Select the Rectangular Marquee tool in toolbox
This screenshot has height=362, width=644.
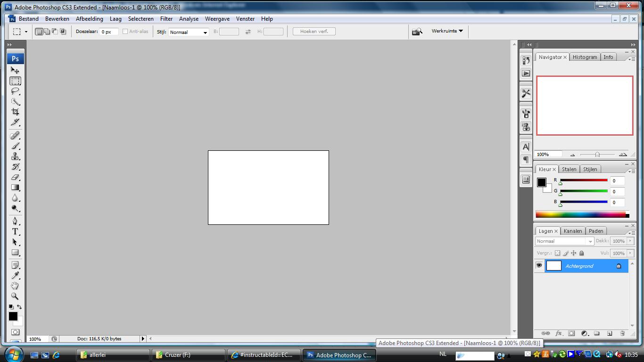(15, 81)
